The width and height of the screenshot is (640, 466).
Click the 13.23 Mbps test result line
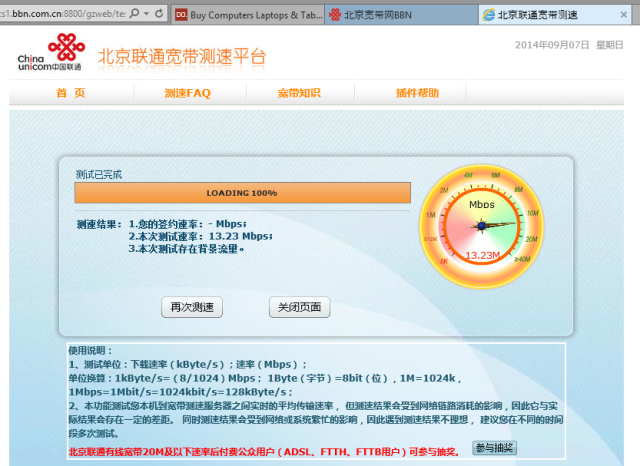200,236
